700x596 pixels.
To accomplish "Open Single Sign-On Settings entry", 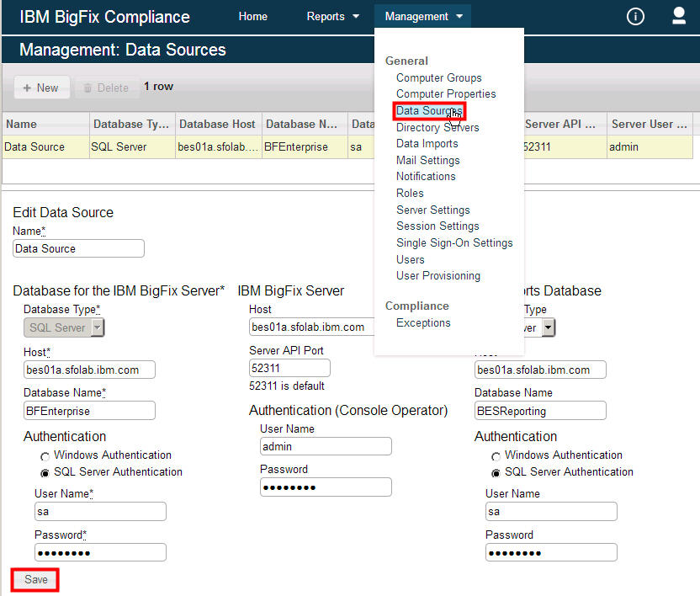I will click(x=454, y=242).
